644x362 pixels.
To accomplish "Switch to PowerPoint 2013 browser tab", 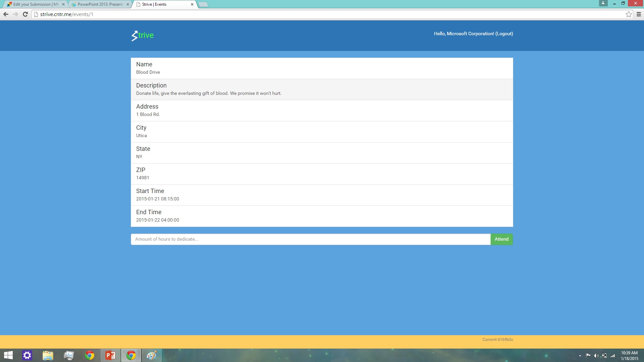I will tap(99, 4).
